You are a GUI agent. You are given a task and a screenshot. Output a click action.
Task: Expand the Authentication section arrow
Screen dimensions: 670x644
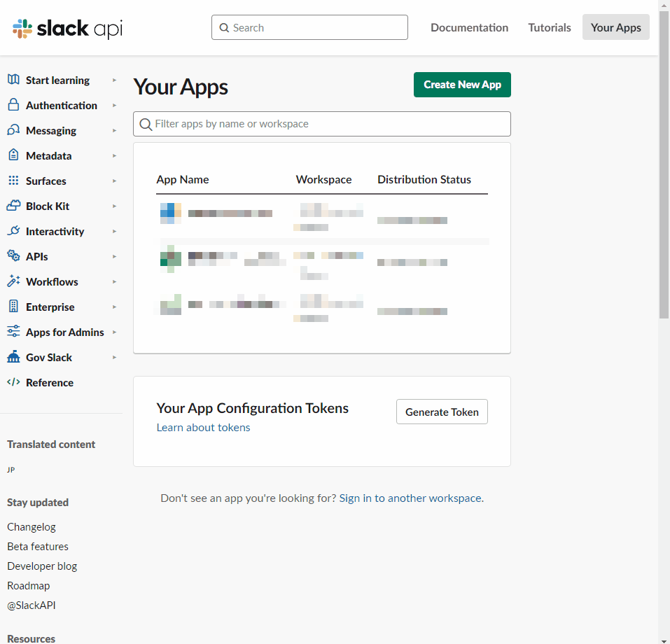coord(115,105)
